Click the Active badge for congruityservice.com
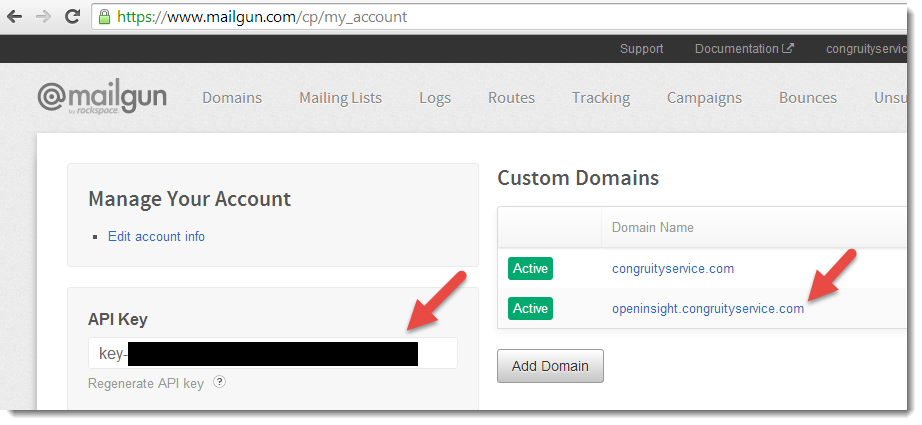 click(x=530, y=269)
